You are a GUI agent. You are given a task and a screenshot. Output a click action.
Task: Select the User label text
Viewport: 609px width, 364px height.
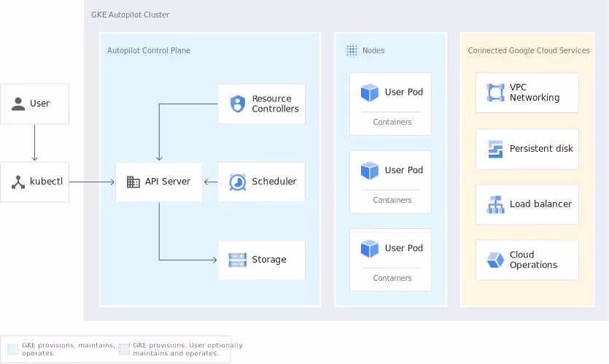[39, 104]
